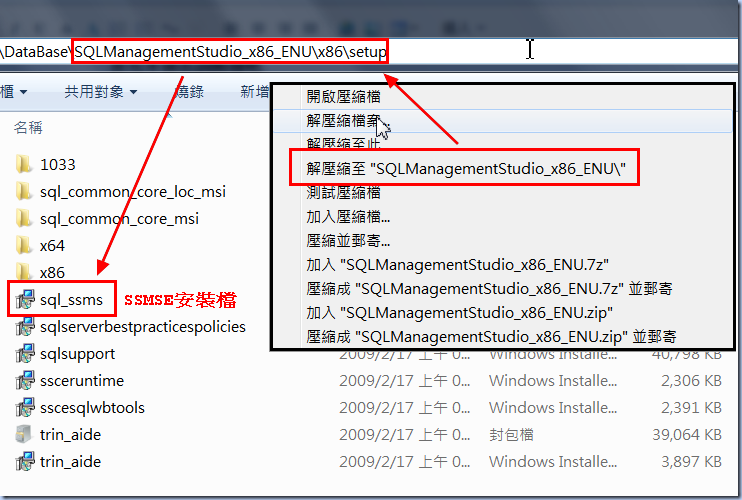
Task: Select folder name sql_common_core_loc_msi
Action: (x=132, y=192)
